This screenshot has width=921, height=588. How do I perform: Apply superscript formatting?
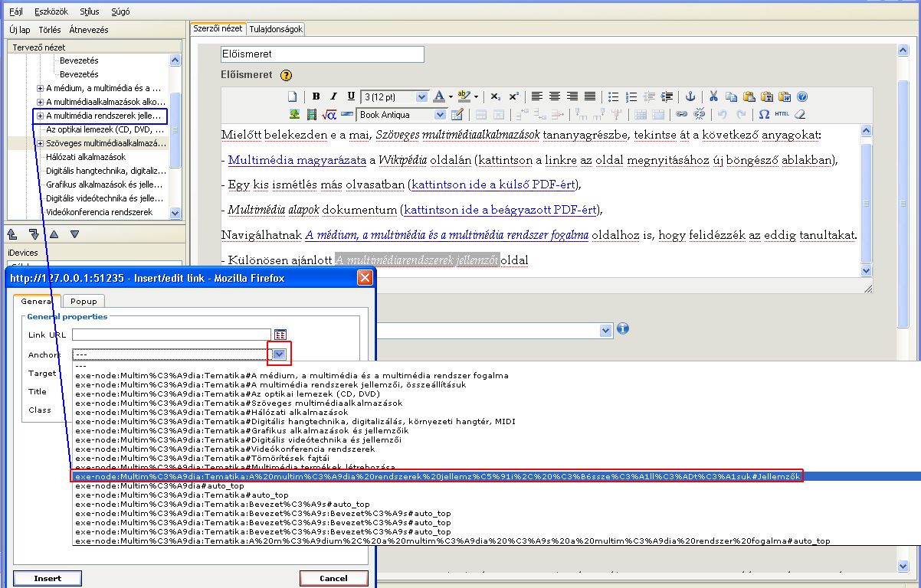[513, 97]
